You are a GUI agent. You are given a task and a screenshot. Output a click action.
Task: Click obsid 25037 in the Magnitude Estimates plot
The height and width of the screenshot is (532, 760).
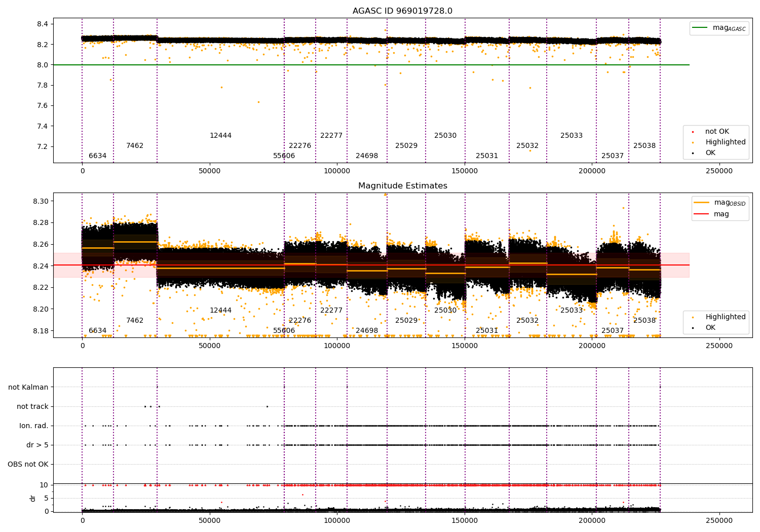pos(613,331)
